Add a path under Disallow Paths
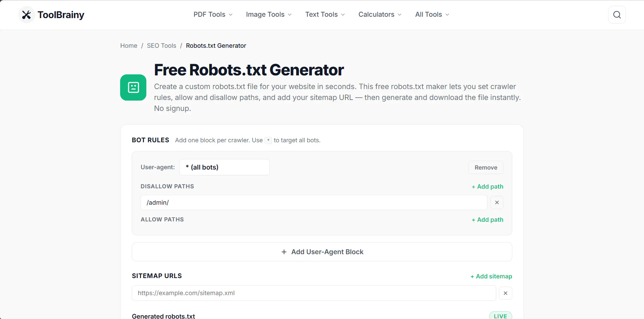Screen dimensions: 644x319 click(487, 187)
